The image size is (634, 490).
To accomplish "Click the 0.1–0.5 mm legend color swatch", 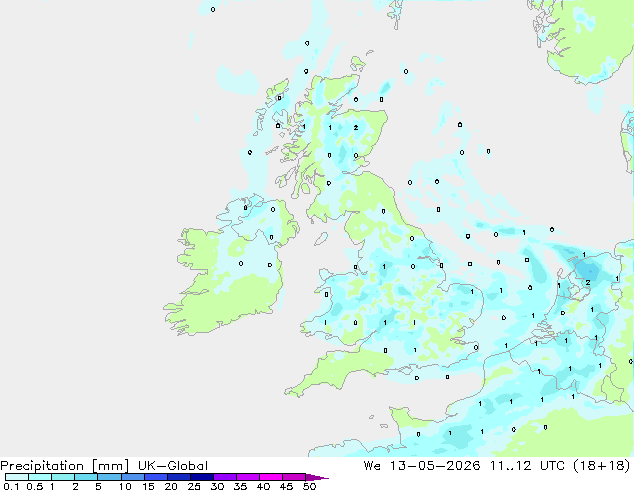I will click(x=17, y=477).
